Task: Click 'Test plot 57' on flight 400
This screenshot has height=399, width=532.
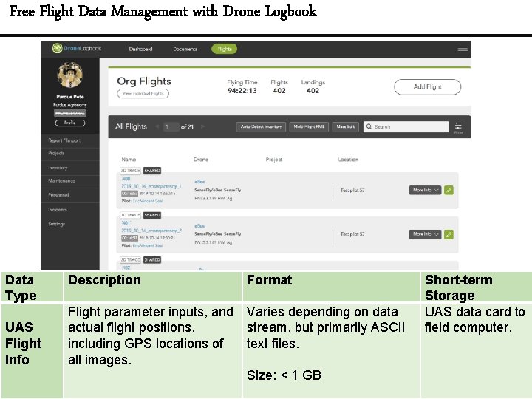Action: tap(352, 191)
